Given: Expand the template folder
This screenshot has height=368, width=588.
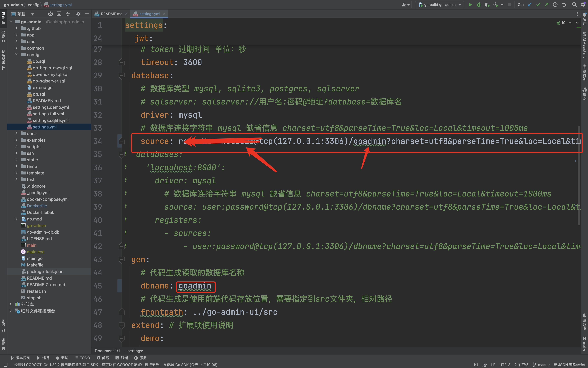Looking at the screenshot, I should [17, 173].
